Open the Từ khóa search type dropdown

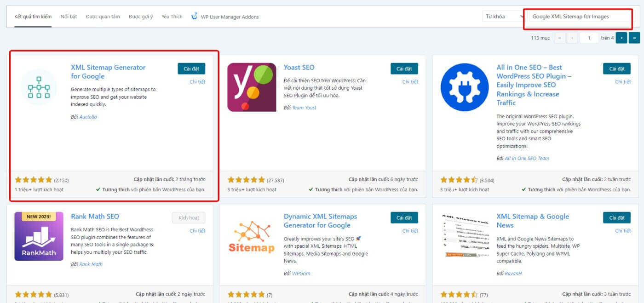click(504, 17)
